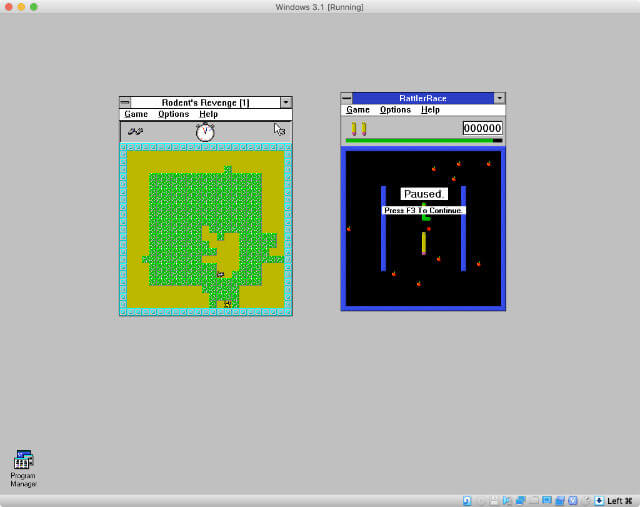Click the red close button of the VirtualBox window

pos(8,7)
